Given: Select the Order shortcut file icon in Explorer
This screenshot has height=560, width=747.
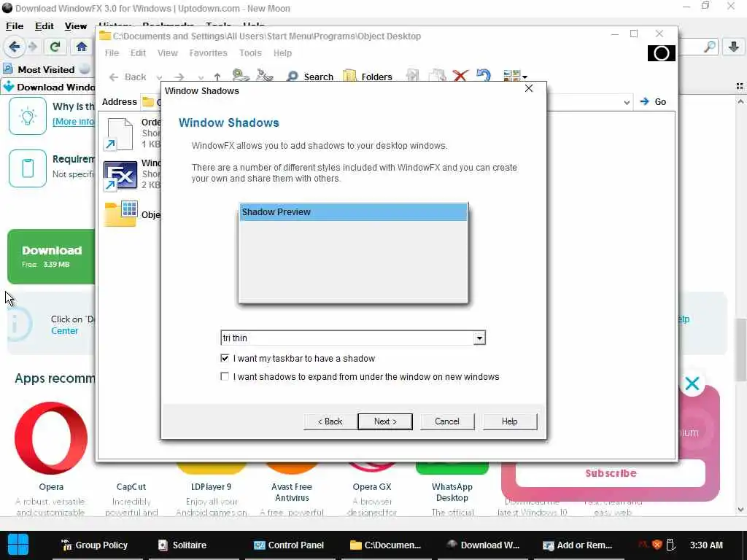Looking at the screenshot, I should click(119, 134).
